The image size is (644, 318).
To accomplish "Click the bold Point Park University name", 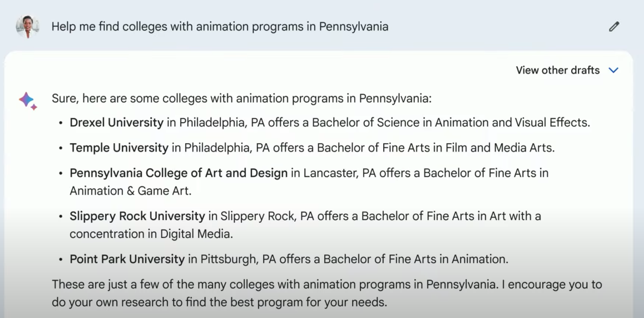I will click(x=127, y=259).
